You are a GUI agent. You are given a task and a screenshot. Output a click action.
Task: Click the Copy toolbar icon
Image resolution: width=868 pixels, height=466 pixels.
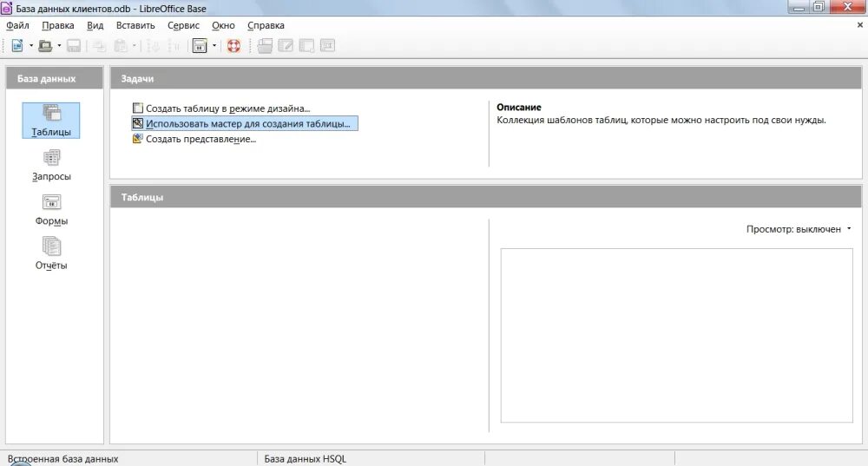pyautogui.click(x=99, y=46)
